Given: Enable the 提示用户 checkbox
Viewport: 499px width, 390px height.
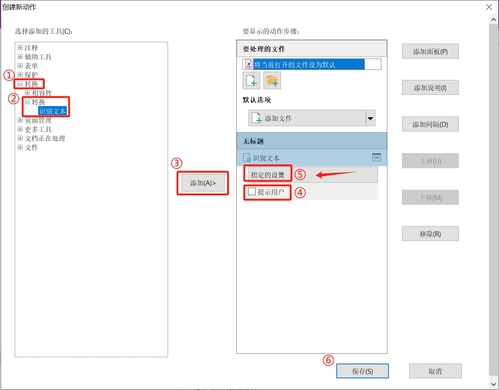Looking at the screenshot, I should point(252,192).
